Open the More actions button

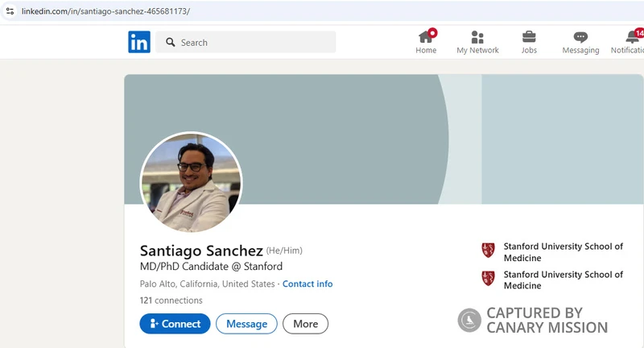(x=305, y=324)
